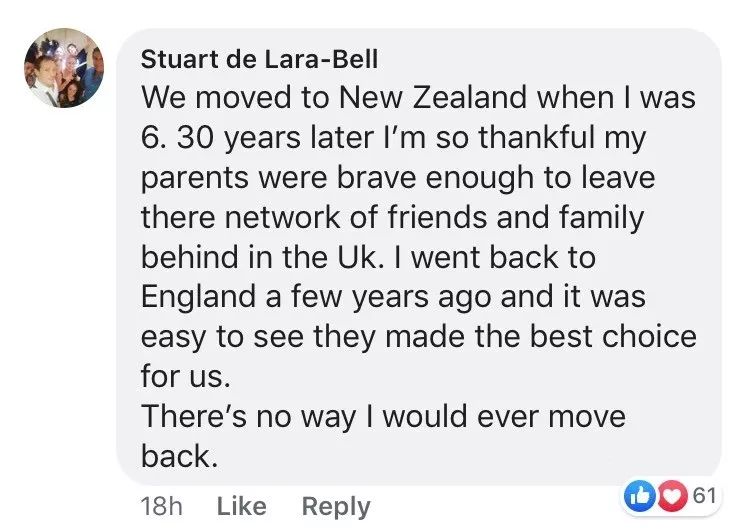Click the word "parents" in the comment
The height and width of the screenshot is (531, 750).
click(x=195, y=179)
